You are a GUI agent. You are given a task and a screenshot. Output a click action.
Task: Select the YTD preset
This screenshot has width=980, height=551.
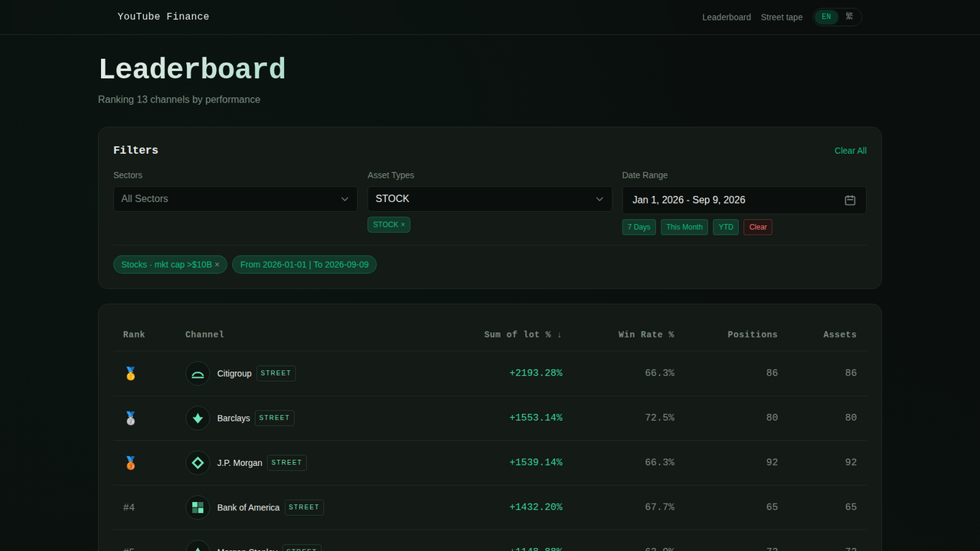[x=726, y=227]
